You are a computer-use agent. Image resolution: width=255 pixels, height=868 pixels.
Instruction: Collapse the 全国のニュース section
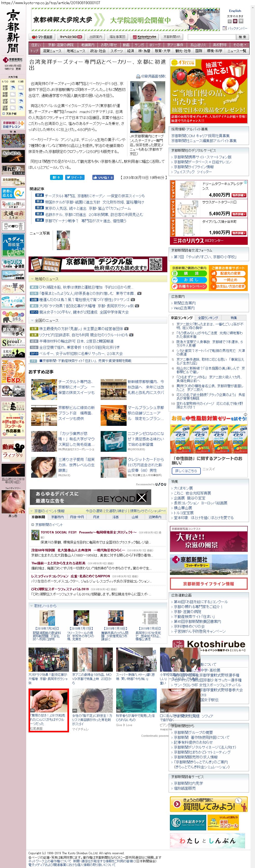point(32,321)
